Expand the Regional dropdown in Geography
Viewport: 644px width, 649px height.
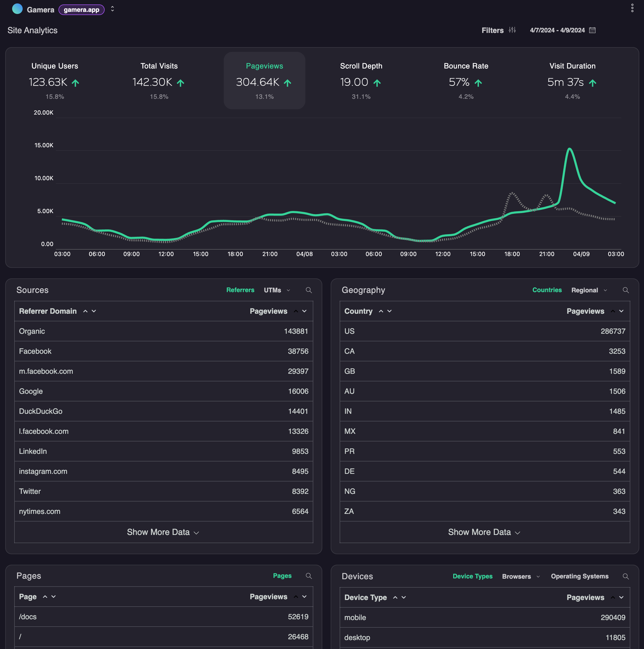[605, 291]
